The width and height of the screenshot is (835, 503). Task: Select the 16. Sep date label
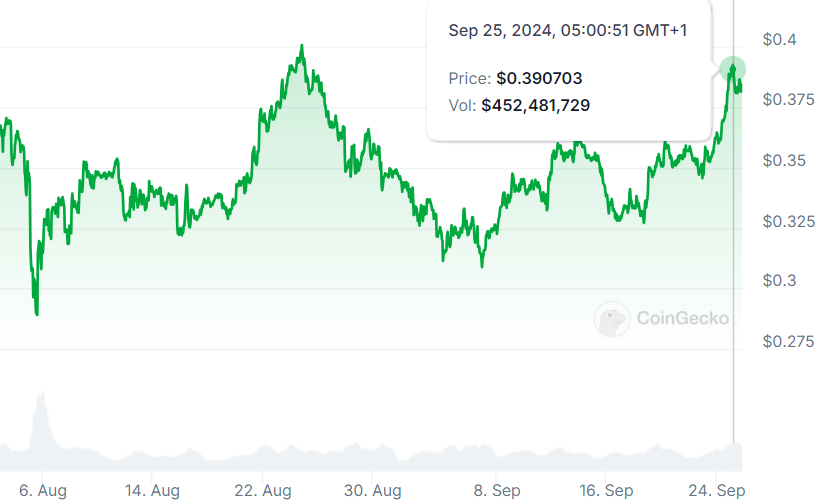pyautogui.click(x=606, y=490)
